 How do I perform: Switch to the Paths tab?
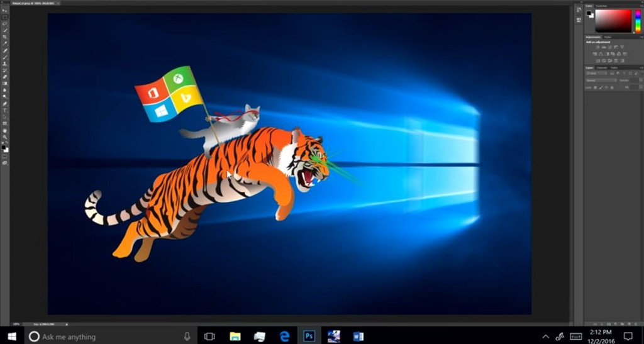pos(614,68)
